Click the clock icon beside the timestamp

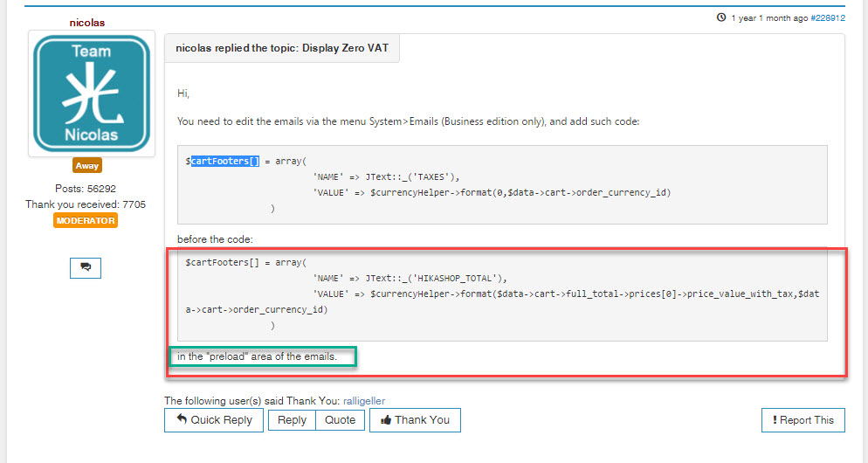[x=720, y=17]
